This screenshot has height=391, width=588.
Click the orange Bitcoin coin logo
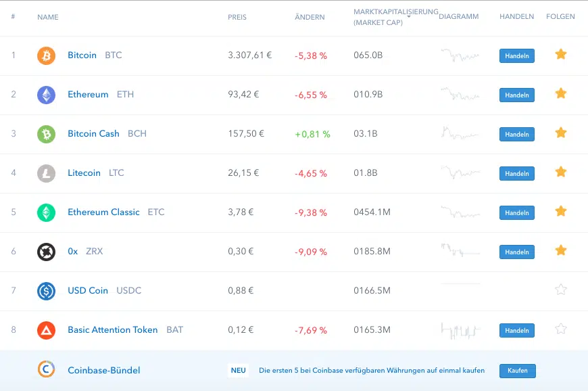tap(46, 55)
